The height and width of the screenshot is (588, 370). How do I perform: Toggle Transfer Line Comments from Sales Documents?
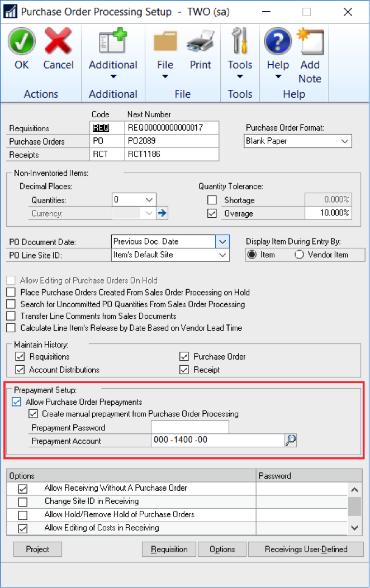click(x=11, y=316)
